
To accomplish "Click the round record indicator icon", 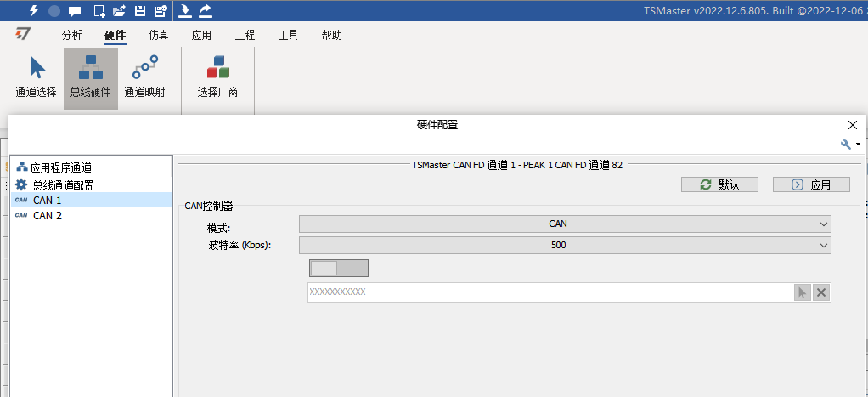I will (x=54, y=10).
